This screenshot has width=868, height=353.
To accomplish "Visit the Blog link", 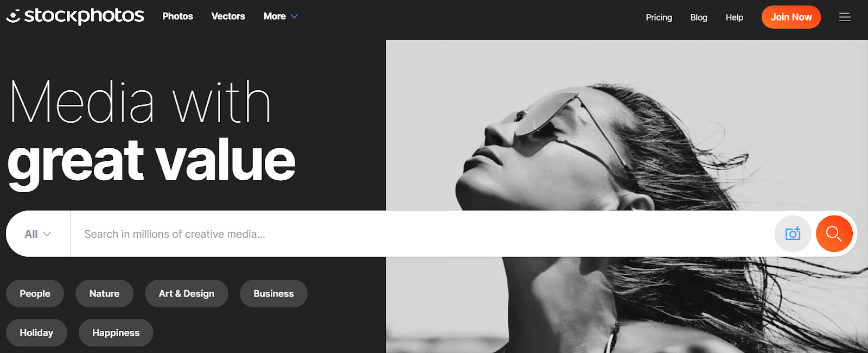I will point(699,17).
